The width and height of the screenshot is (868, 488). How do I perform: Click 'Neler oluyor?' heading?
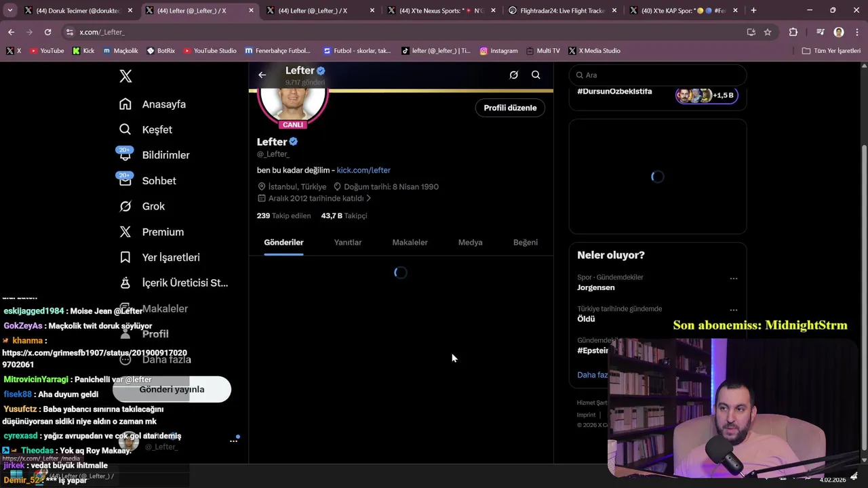(x=611, y=256)
